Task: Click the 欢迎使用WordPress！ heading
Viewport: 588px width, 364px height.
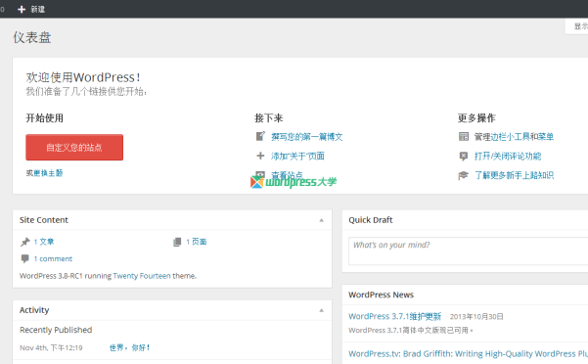Action: 83,77
